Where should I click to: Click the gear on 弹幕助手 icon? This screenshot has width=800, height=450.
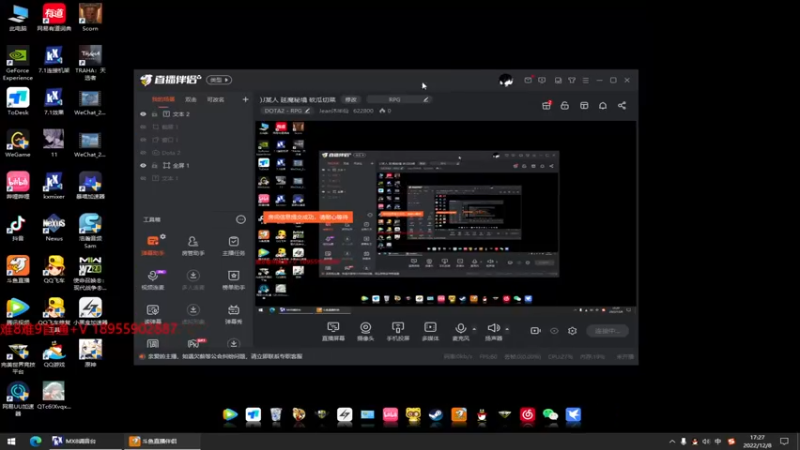click(x=162, y=237)
